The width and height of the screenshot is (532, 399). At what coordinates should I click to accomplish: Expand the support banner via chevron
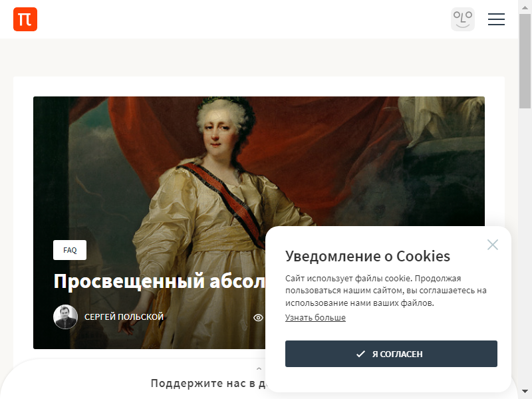(259, 368)
